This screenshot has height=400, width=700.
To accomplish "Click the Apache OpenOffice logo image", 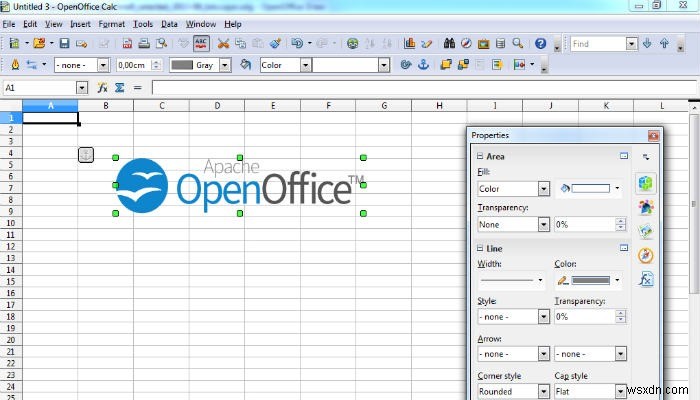I will click(x=240, y=185).
